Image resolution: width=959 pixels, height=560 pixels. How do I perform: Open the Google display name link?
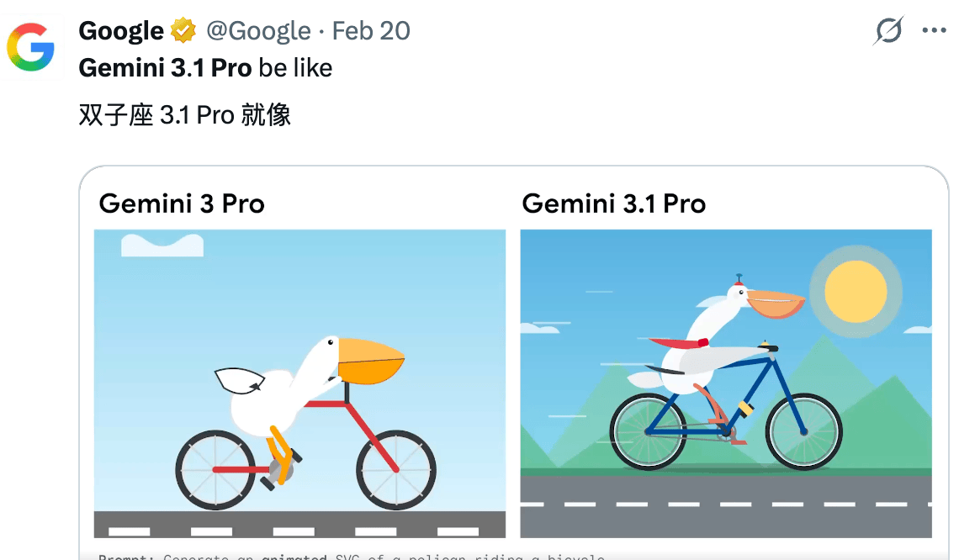(x=121, y=31)
